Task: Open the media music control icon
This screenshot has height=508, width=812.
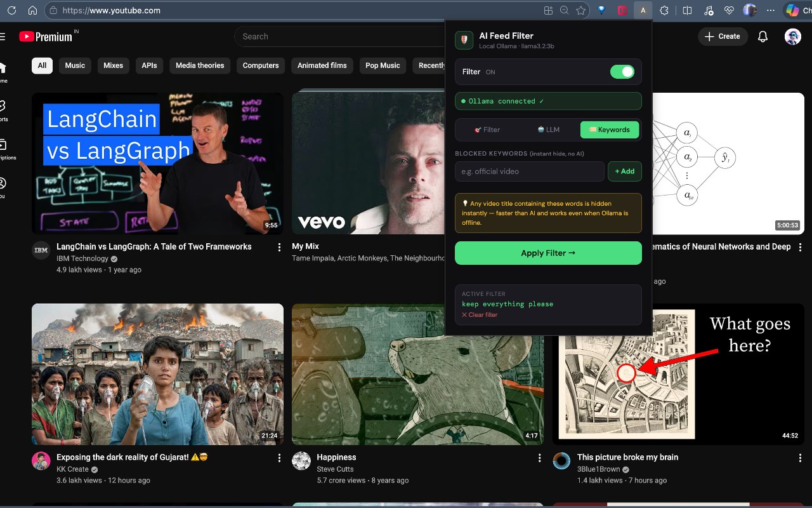Action: click(x=709, y=10)
